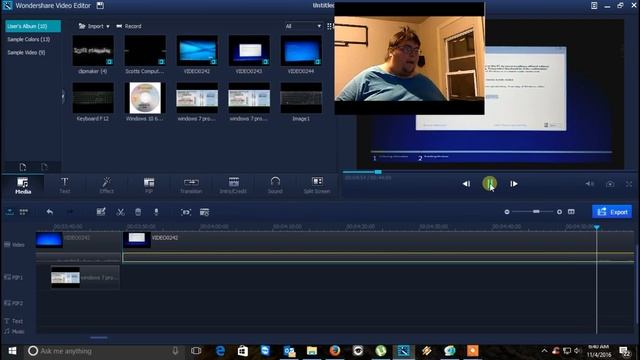
Task: Open the Import dropdown
Action: point(94,26)
